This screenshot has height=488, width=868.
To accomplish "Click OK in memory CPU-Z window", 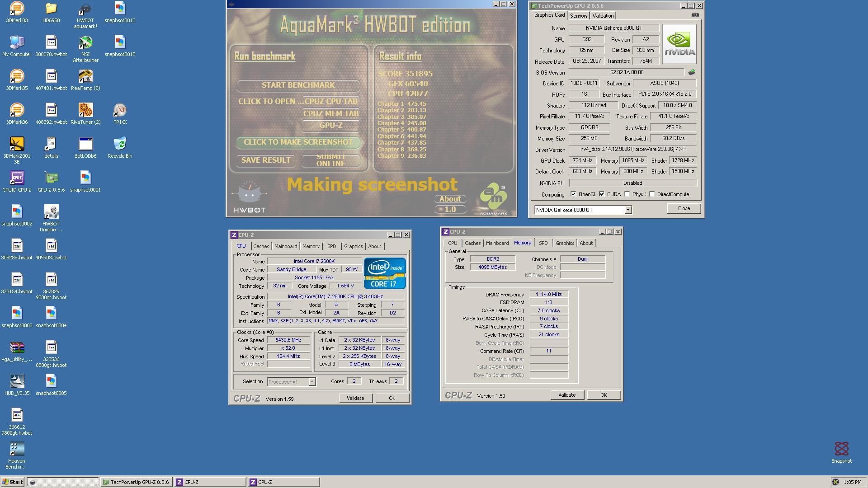I will [603, 395].
